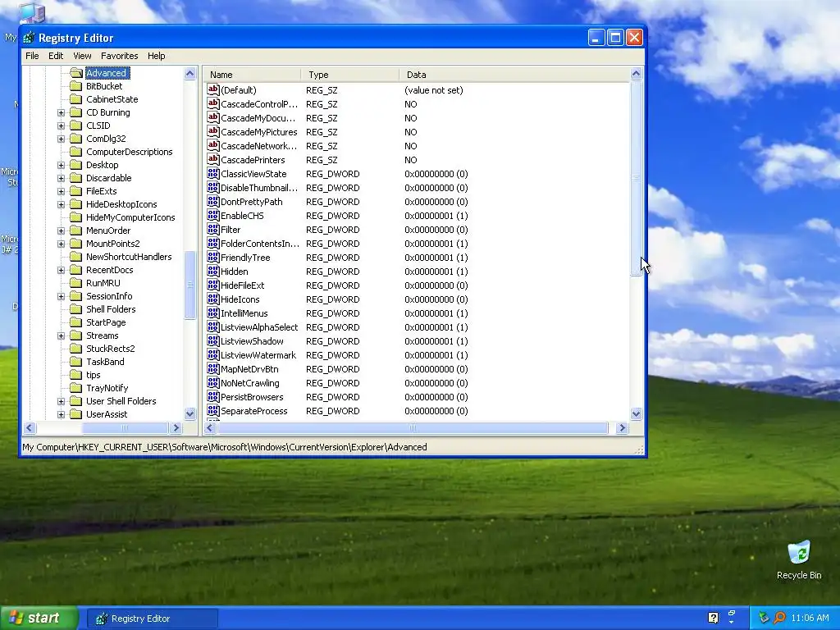The image size is (840, 630).
Task: Select the StartPage key
Action: [106, 322]
